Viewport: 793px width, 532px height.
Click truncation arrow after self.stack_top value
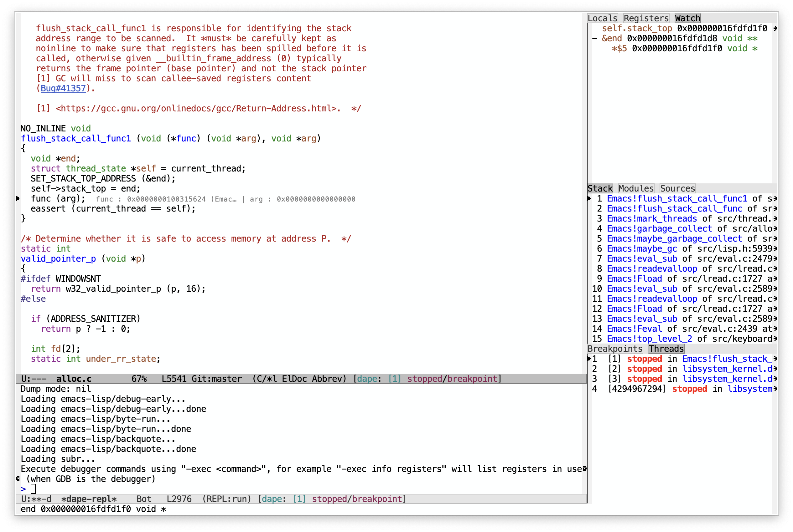775,28
